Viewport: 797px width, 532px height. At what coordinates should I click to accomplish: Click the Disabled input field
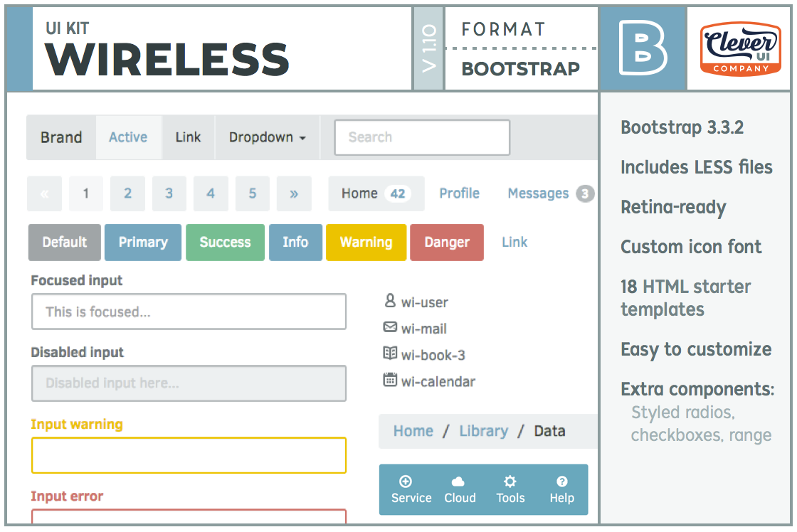[189, 383]
